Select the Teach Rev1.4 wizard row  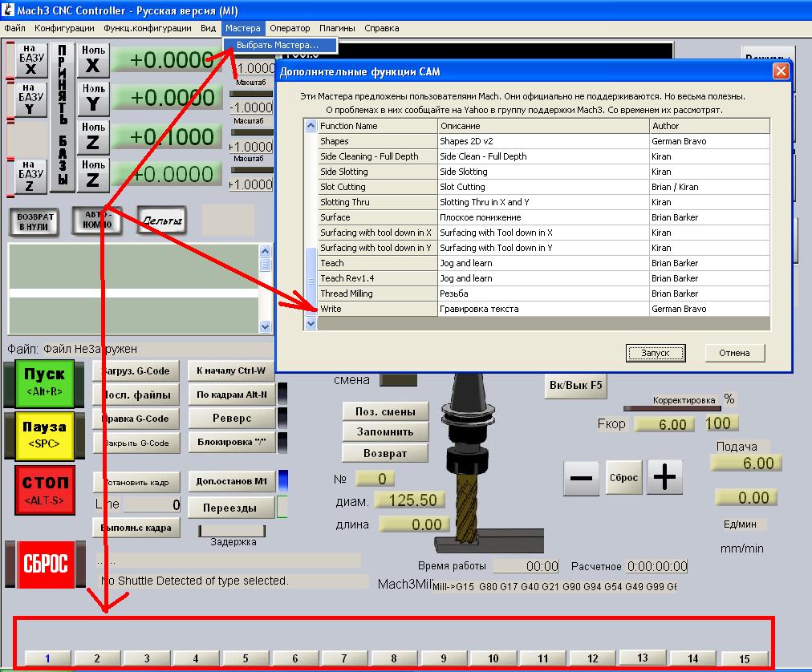coord(543,278)
